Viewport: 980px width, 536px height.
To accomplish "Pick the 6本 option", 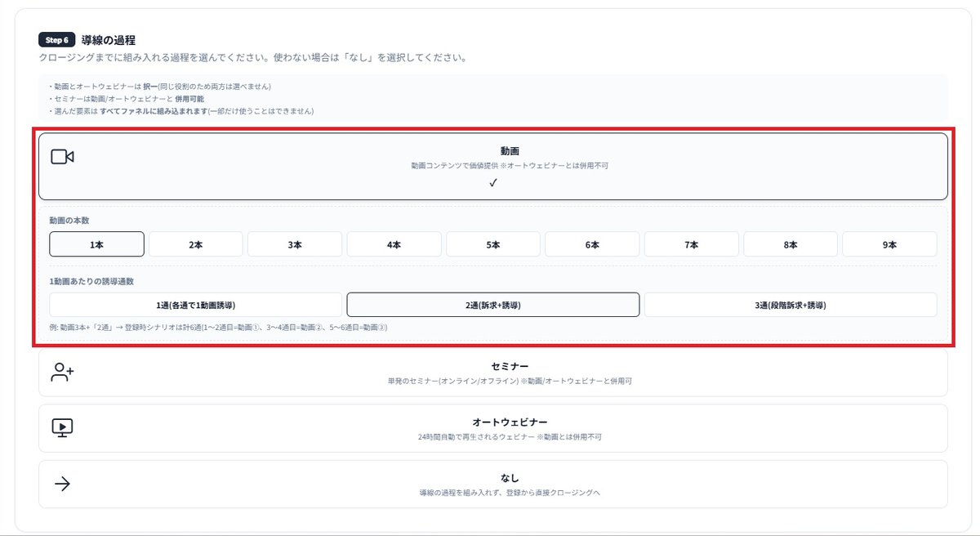I will (592, 244).
